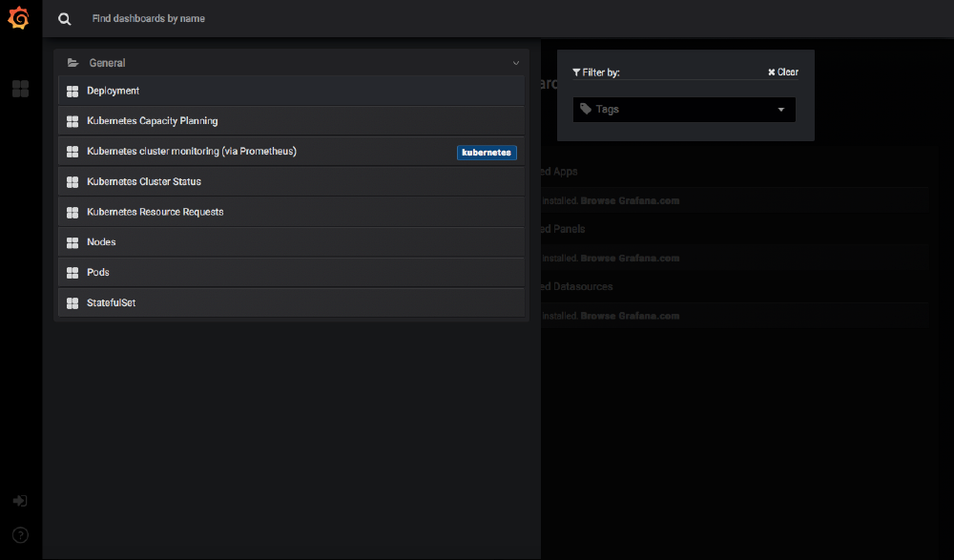Image resolution: width=954 pixels, height=560 pixels.
Task: Clear the active tag filters
Action: click(x=782, y=72)
